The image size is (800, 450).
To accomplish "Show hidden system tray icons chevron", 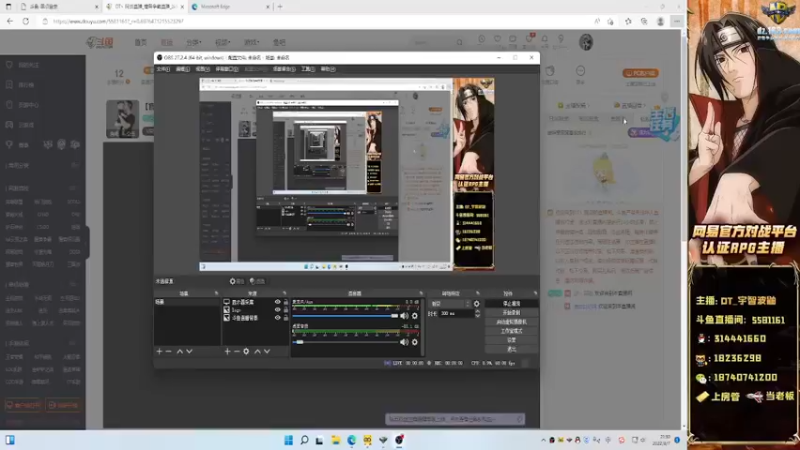I will coord(543,440).
